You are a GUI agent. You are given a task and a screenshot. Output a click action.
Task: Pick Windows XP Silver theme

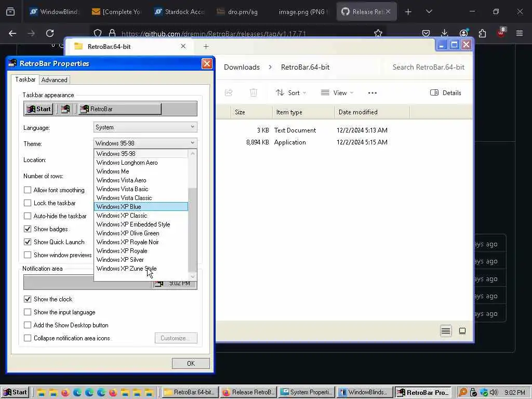tap(141, 260)
